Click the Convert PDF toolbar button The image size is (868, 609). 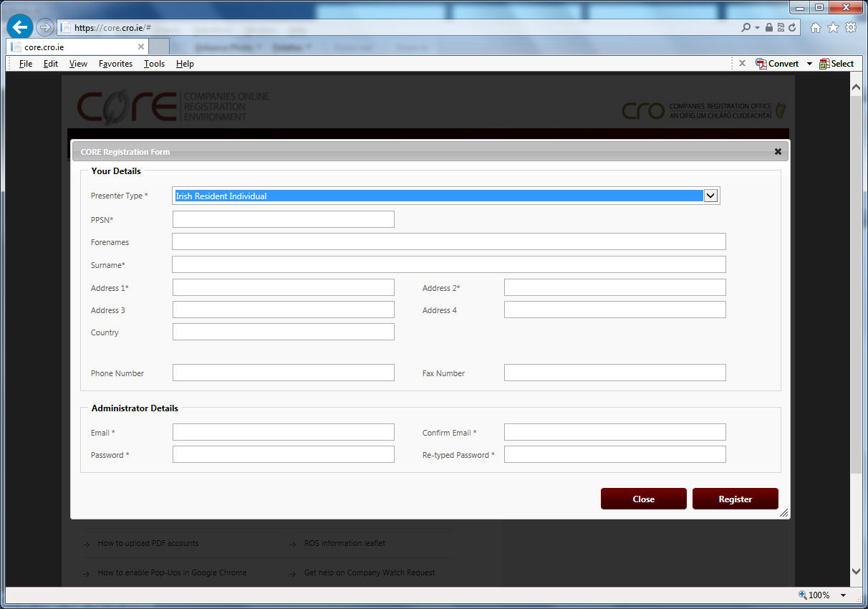(x=778, y=64)
